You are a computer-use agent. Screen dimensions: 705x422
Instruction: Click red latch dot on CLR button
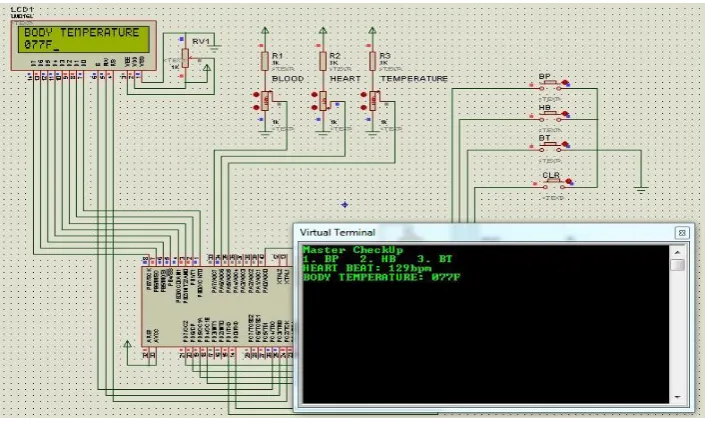pyautogui.click(x=569, y=182)
